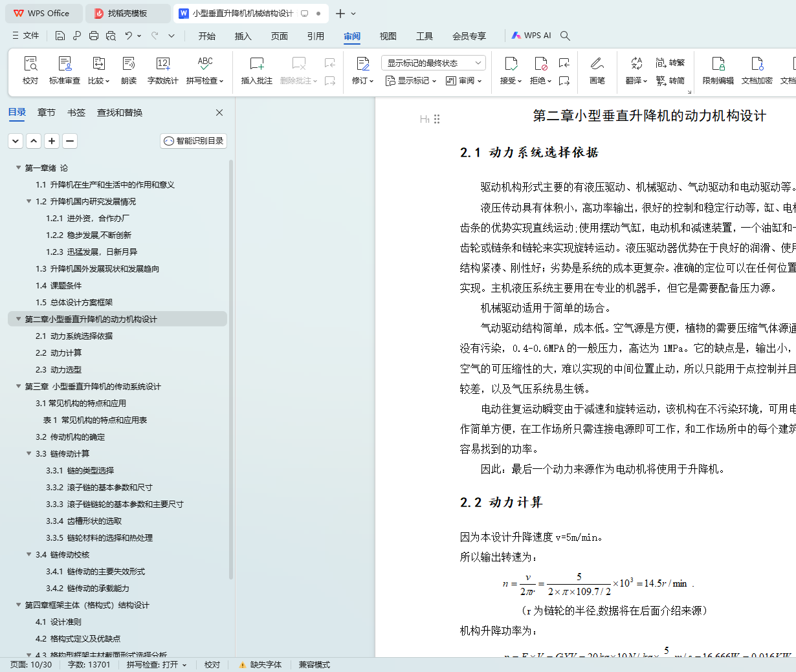Click 字数: 13701 in status bar

(89, 665)
